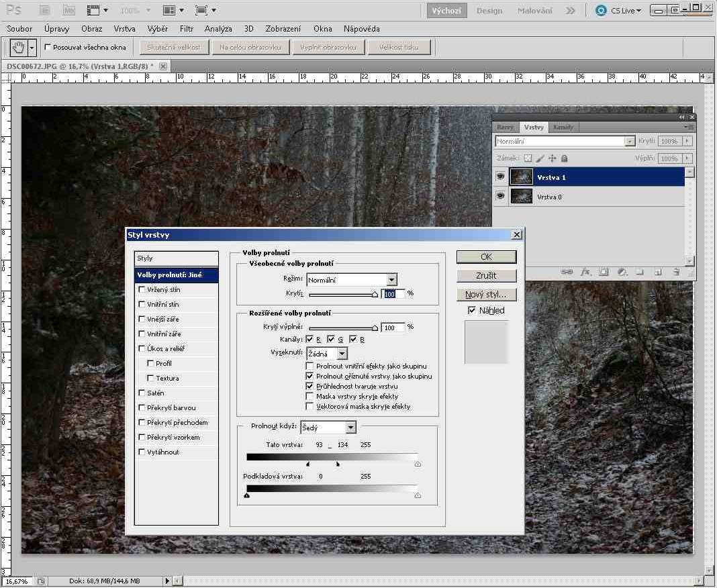Viewport: 717px width, 588px height.
Task: Open the Filtr menu
Action: 187,29
